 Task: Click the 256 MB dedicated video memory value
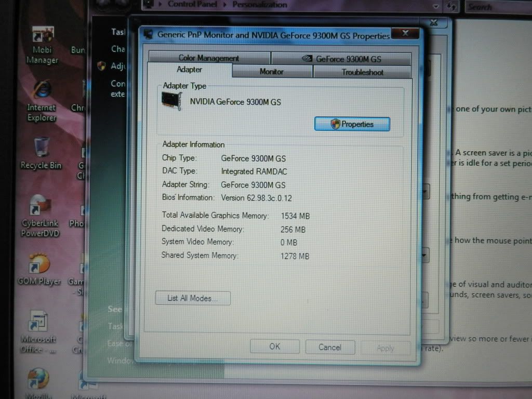(293, 230)
